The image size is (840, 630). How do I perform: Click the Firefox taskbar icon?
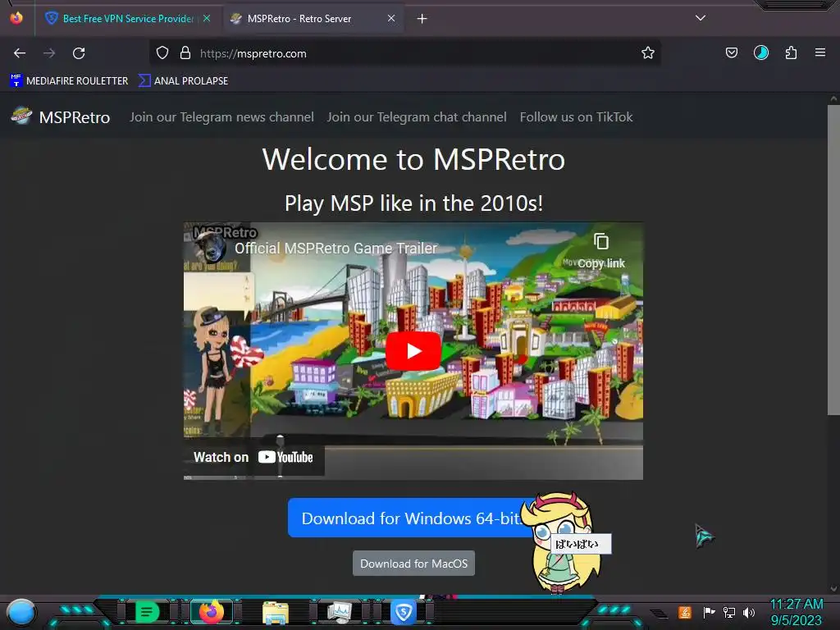tap(212, 612)
